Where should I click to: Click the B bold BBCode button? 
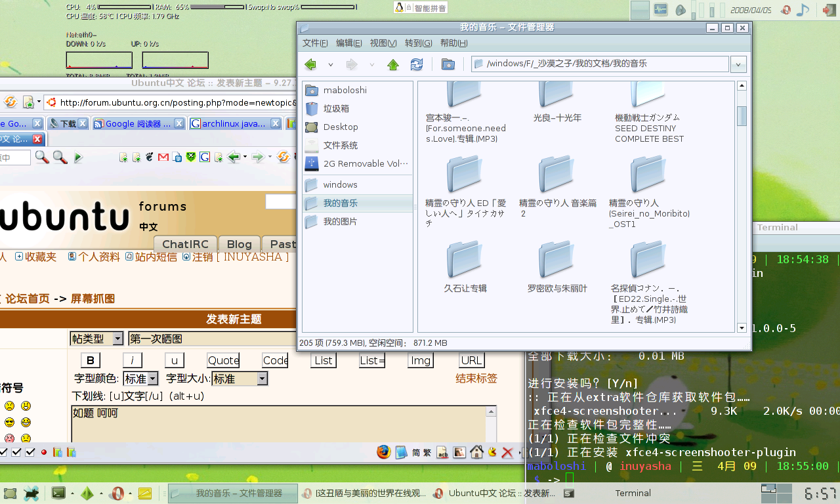(91, 360)
